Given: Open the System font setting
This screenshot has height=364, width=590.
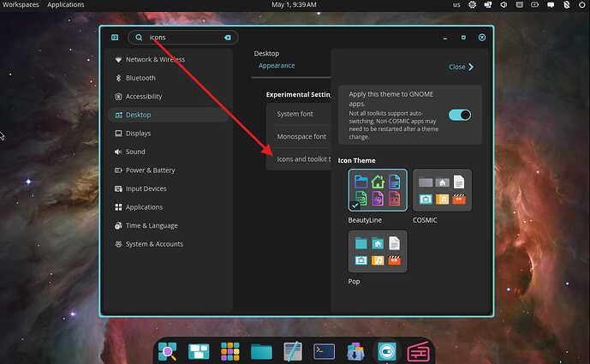Looking at the screenshot, I should [x=298, y=114].
